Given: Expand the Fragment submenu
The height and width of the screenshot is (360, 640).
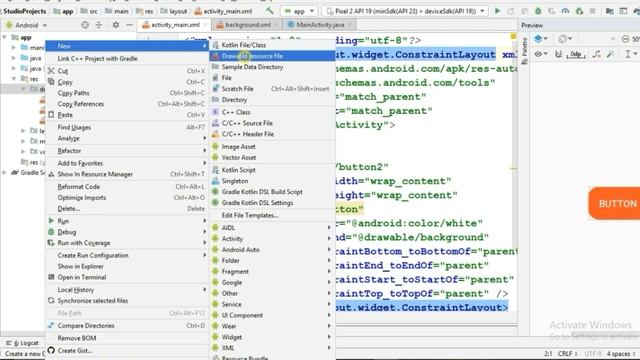Looking at the screenshot, I should (x=272, y=271).
